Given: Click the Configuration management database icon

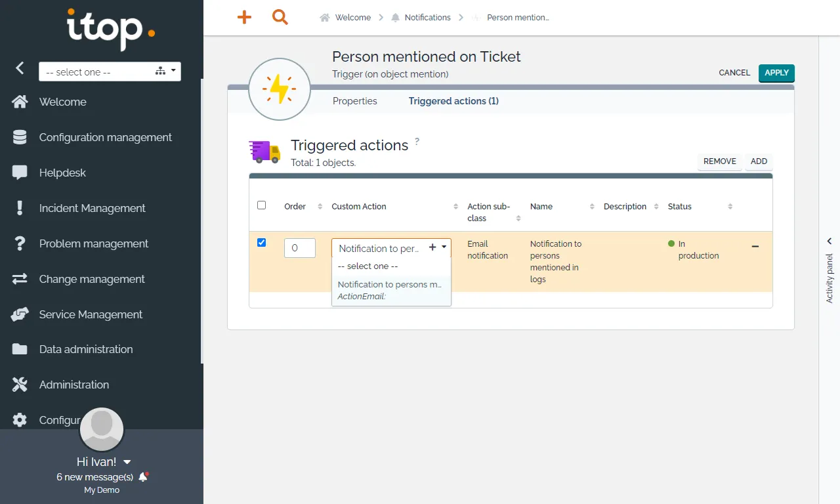Looking at the screenshot, I should coord(20,137).
